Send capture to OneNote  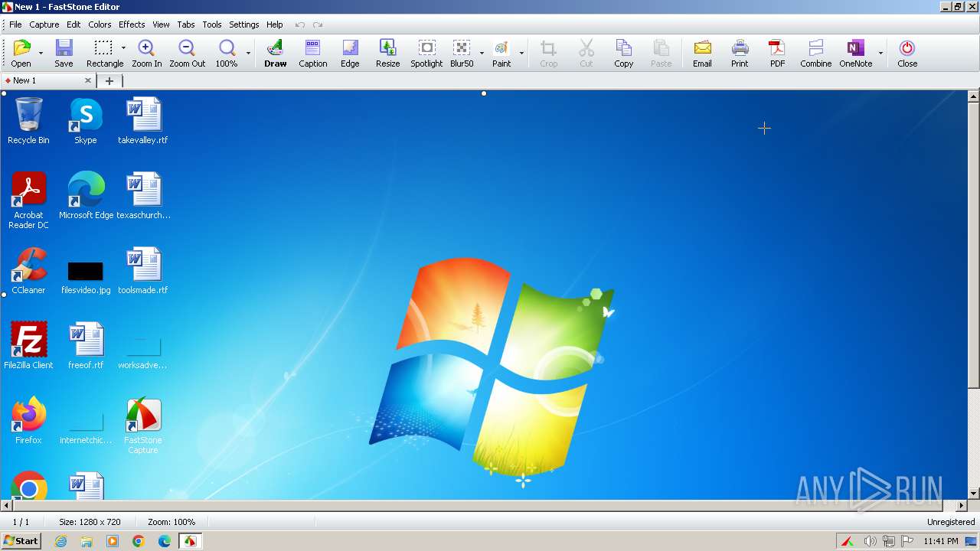855,54
